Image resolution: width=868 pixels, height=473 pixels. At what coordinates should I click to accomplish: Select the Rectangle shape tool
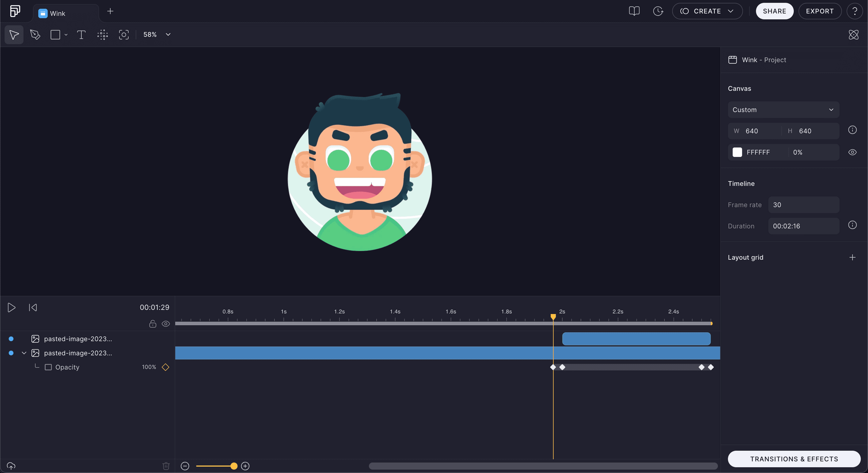[55, 34]
